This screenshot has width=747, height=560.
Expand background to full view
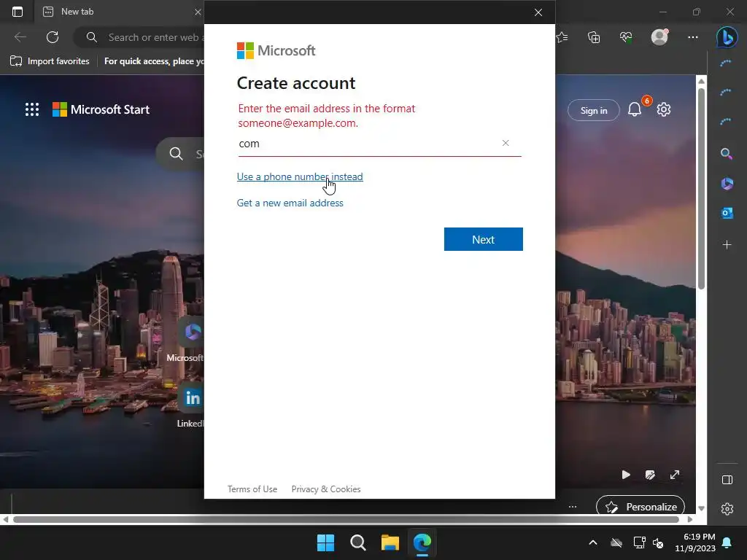pyautogui.click(x=675, y=475)
